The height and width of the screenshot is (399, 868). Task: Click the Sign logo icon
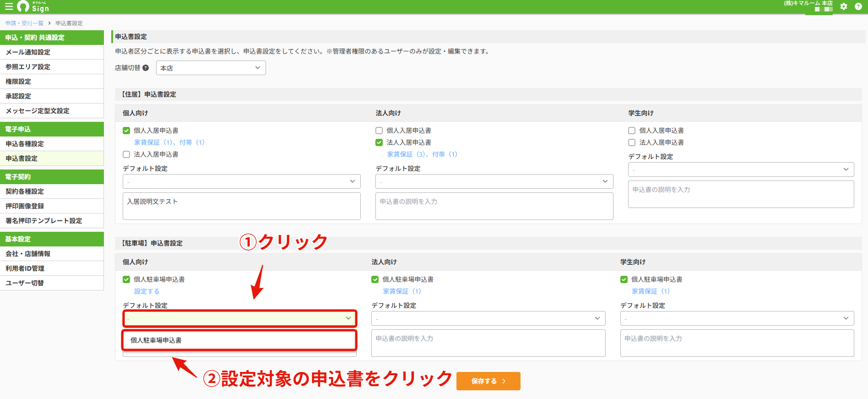pos(23,6)
